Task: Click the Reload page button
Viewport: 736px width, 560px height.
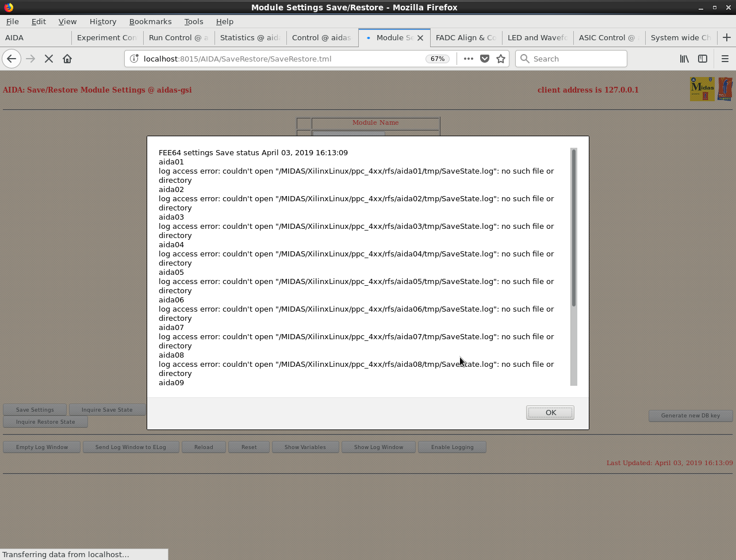Action: click(x=204, y=447)
